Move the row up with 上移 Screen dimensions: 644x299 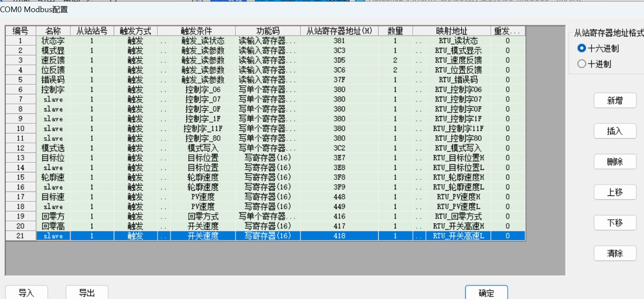(x=615, y=192)
